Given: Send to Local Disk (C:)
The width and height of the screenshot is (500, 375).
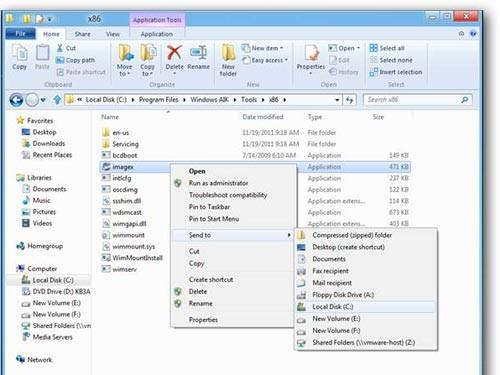Looking at the screenshot, I should coord(366,307).
